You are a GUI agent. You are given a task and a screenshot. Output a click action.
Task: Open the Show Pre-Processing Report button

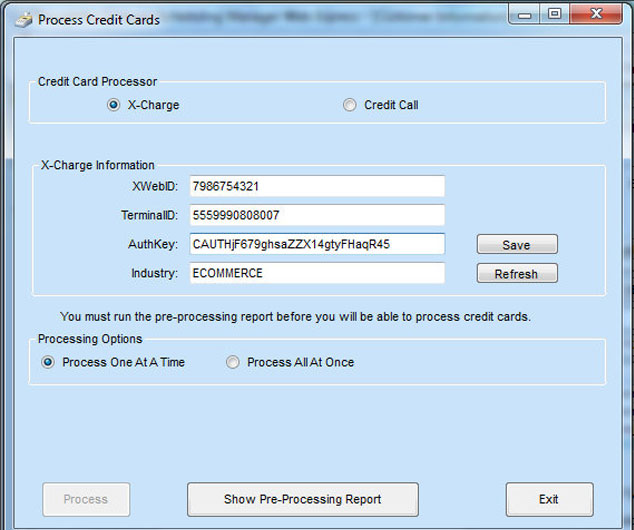point(302,499)
